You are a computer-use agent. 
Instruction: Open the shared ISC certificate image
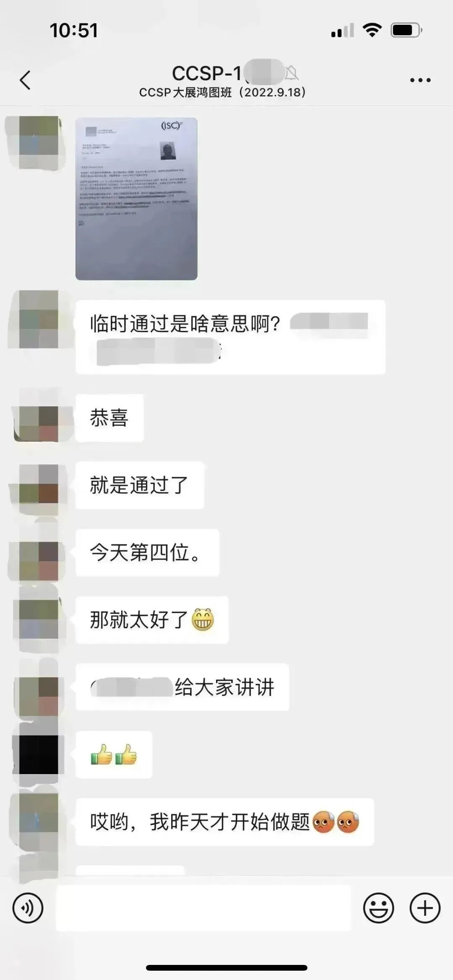[136, 199]
